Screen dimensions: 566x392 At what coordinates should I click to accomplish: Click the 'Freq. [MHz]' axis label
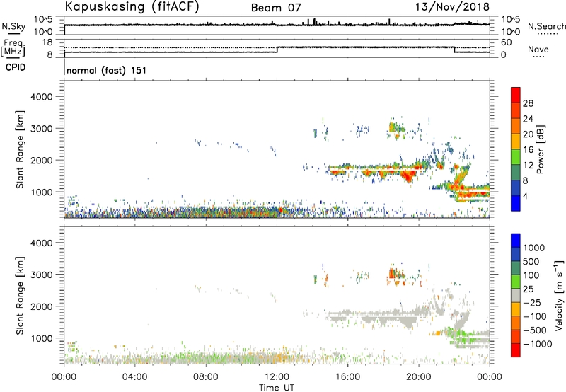[13, 48]
